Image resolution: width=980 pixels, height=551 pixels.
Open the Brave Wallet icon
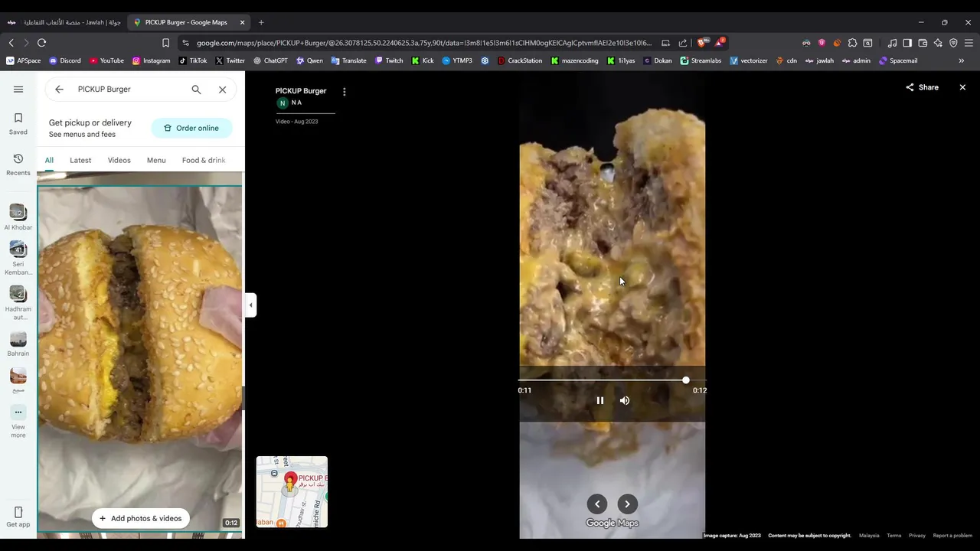tap(923, 43)
